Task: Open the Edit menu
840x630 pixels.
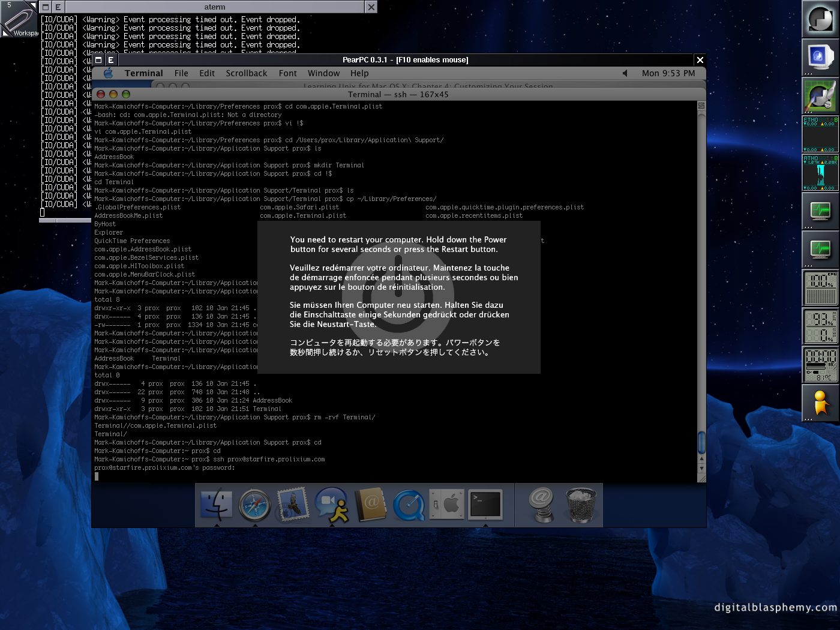Action: click(x=207, y=73)
